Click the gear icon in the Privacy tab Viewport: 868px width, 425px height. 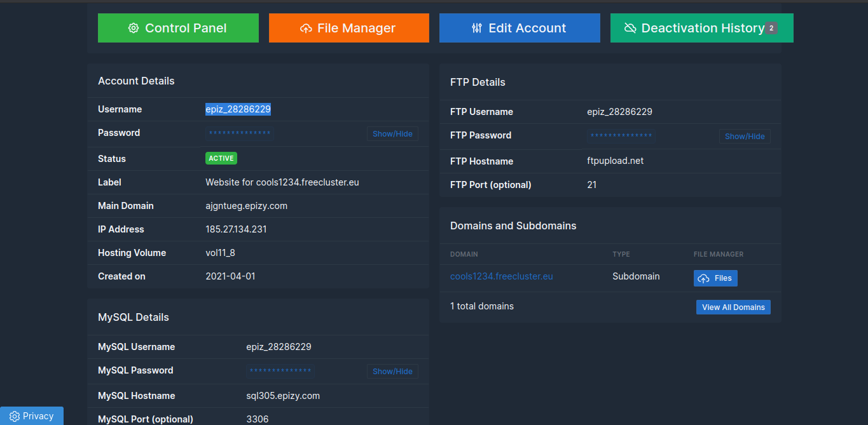click(15, 416)
